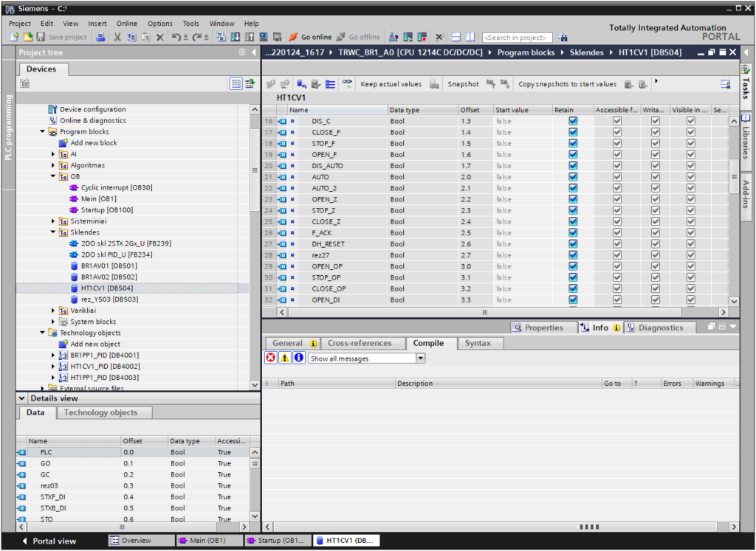Click the Open project toolbar icon

[x=28, y=37]
